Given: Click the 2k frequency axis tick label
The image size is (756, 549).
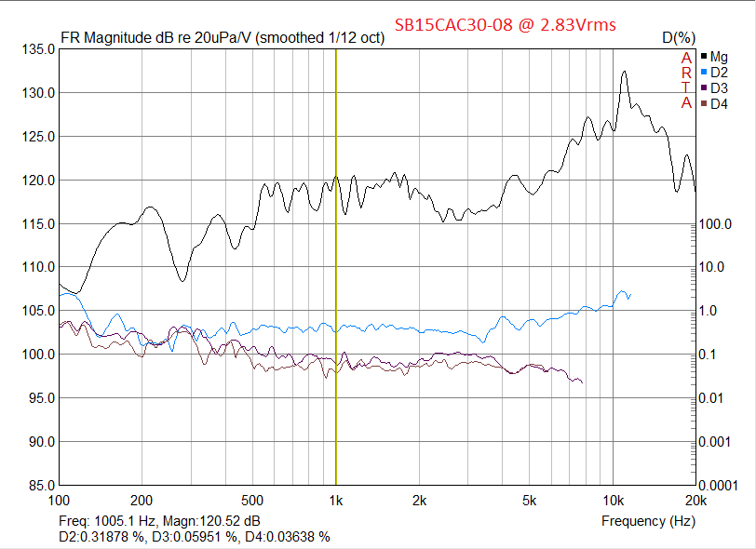Looking at the screenshot, I should coord(420,501).
